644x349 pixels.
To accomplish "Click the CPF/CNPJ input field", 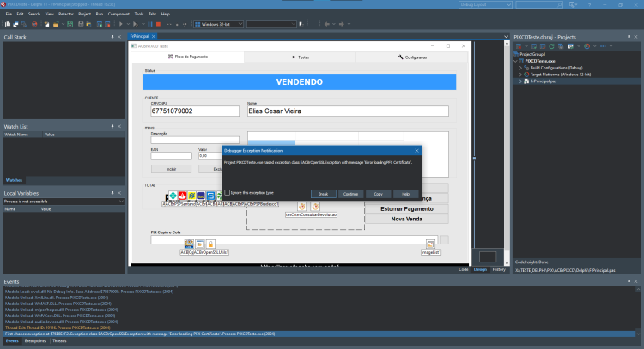I will [195, 111].
